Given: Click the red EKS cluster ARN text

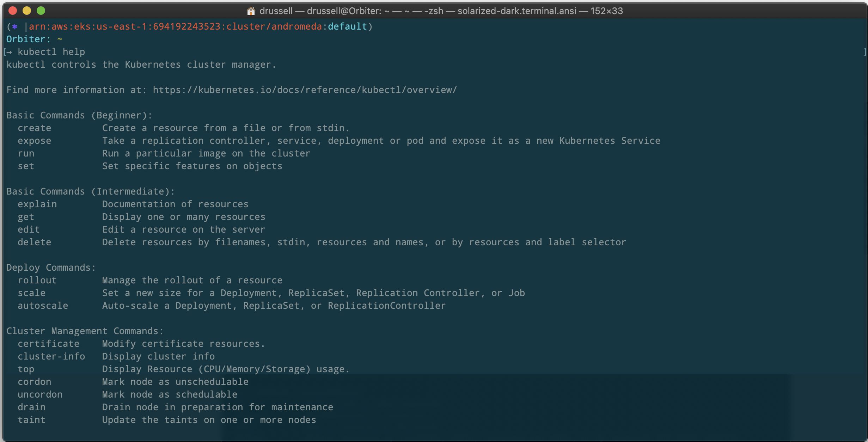Looking at the screenshot, I should pos(175,27).
